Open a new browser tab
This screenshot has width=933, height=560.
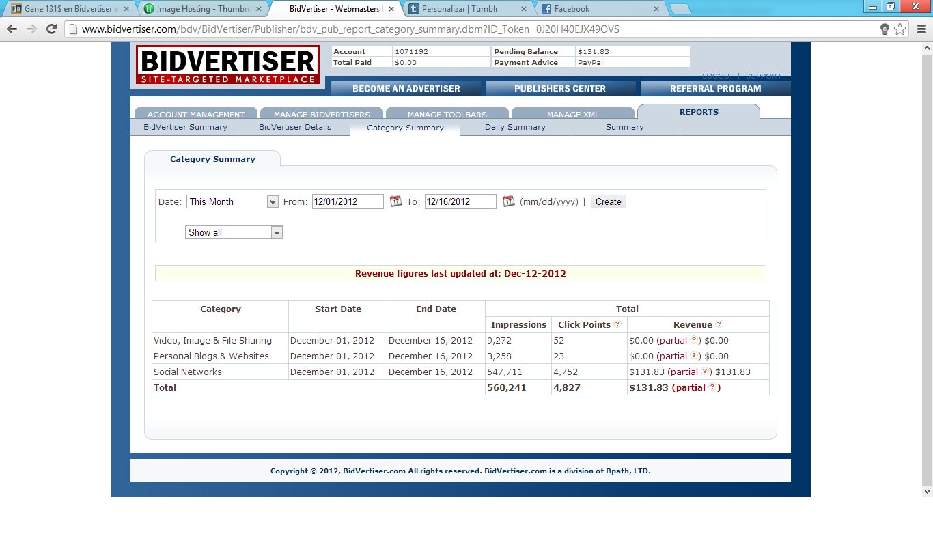pyautogui.click(x=680, y=9)
